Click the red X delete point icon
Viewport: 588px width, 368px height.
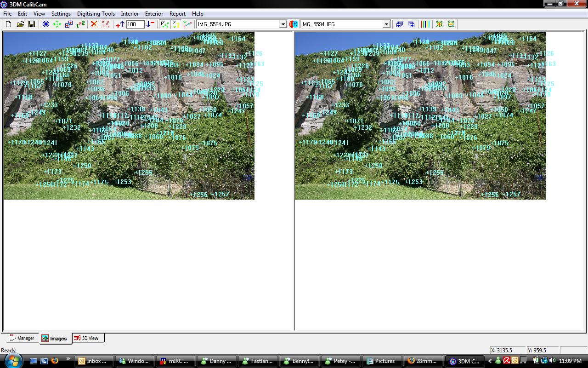(x=94, y=24)
